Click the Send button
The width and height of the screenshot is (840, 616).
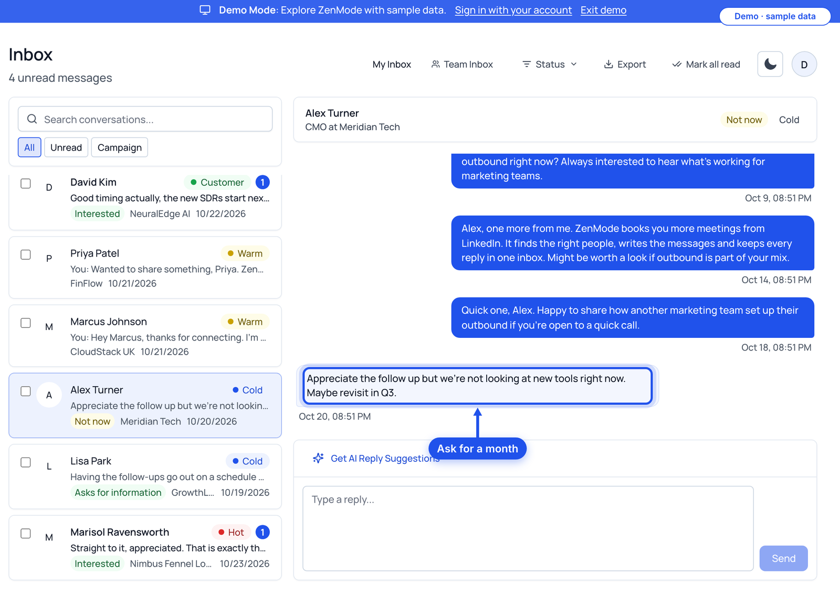click(783, 558)
